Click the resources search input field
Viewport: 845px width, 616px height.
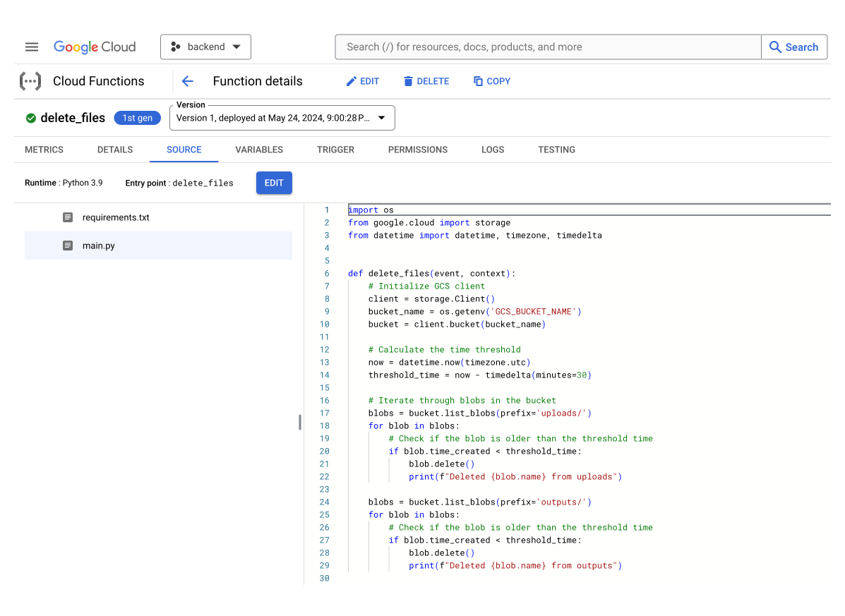point(547,47)
